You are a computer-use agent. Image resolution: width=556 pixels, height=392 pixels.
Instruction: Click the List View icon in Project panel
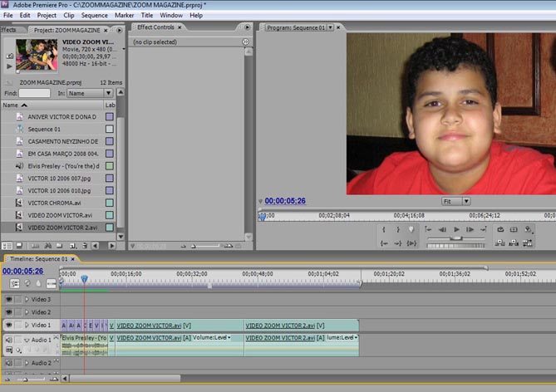tap(7, 246)
